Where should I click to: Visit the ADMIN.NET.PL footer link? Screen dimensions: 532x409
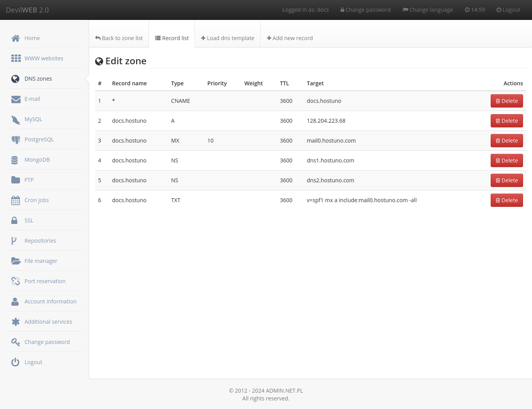click(x=284, y=390)
